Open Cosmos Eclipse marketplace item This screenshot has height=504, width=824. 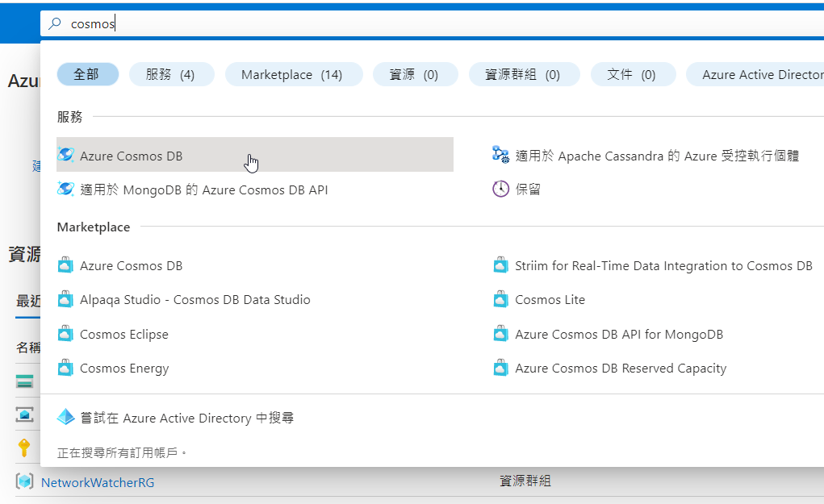point(124,334)
